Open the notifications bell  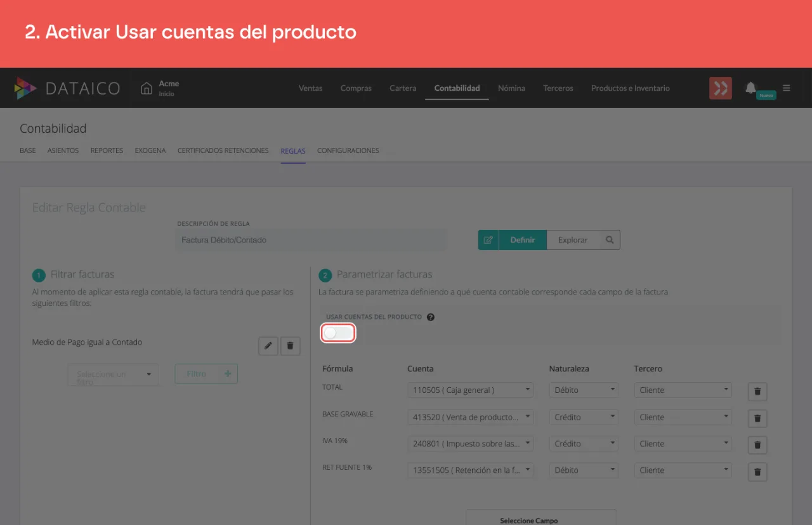(x=751, y=88)
